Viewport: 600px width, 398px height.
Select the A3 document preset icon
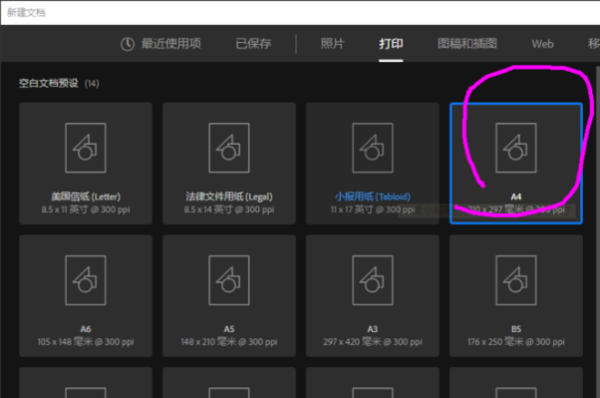[x=373, y=280]
